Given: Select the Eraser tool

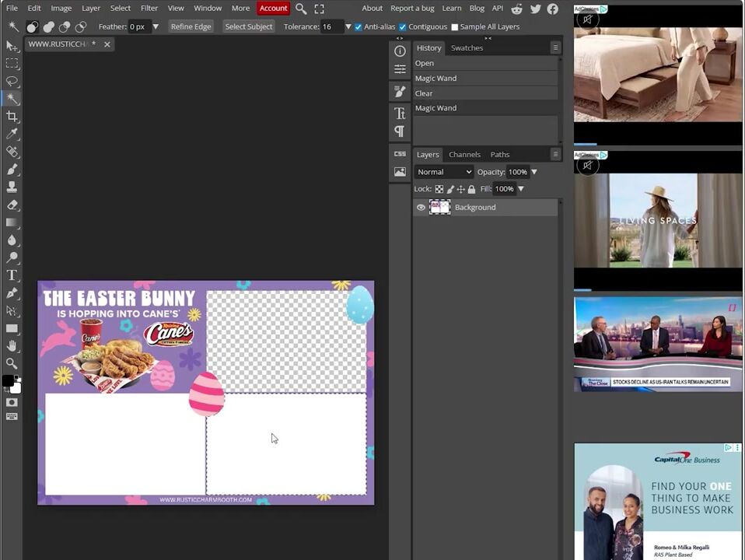Looking at the screenshot, I should pos(12,205).
